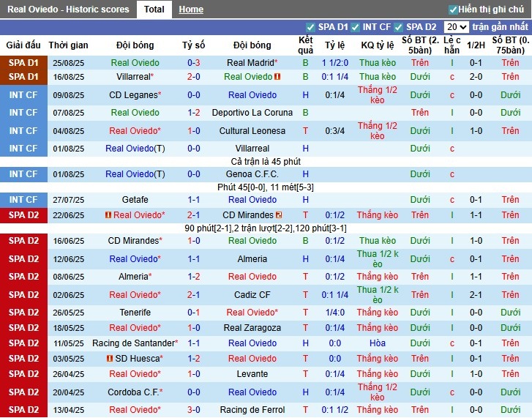
Task: Switch to the Home tab
Action: click(x=191, y=10)
